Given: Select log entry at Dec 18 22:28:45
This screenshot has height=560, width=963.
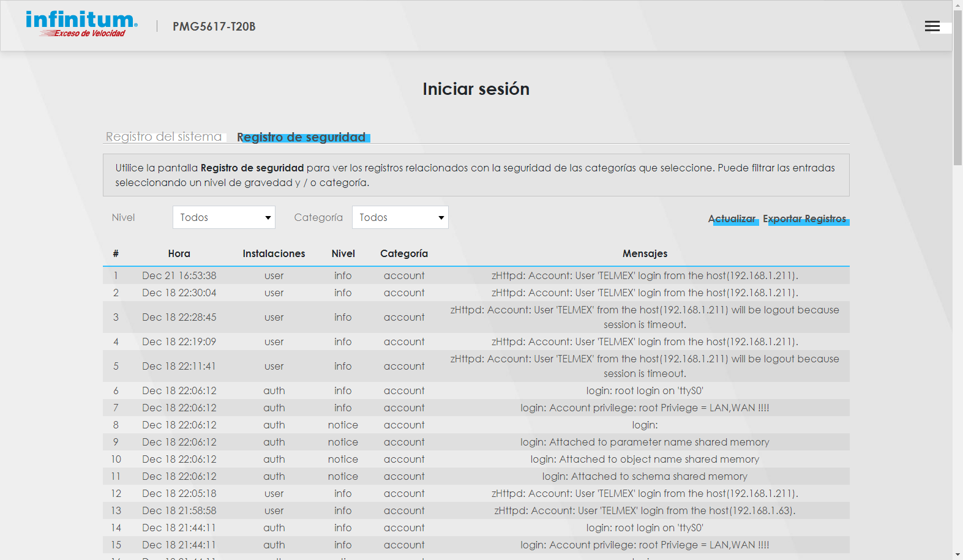Looking at the screenshot, I should [x=179, y=317].
